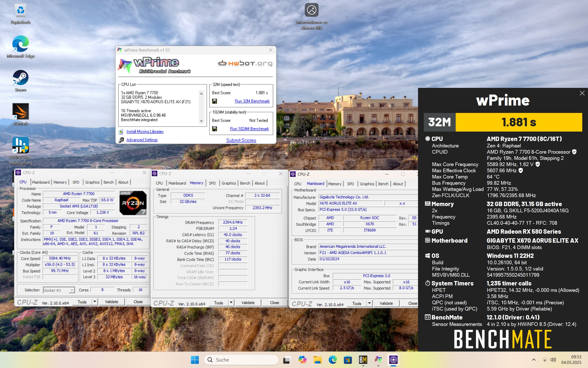The image size is (588, 368).
Task: Click Close in the Memory tab window
Action: pos(274,303)
